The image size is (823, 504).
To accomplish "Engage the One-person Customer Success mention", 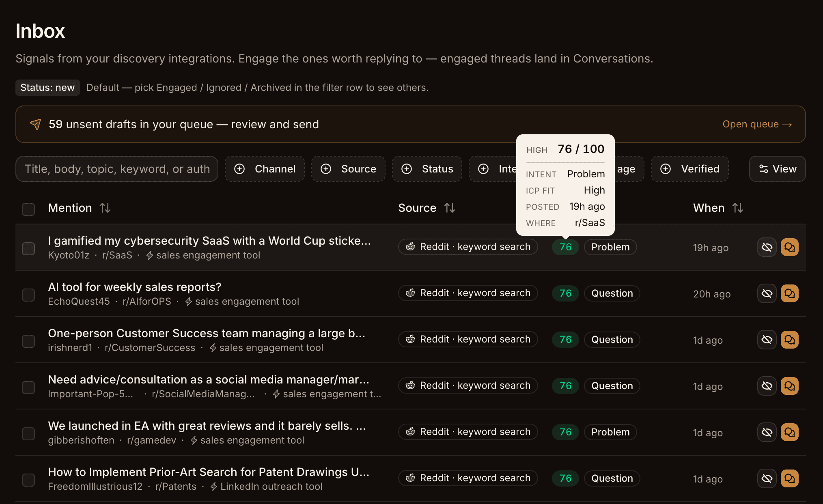I will point(789,340).
